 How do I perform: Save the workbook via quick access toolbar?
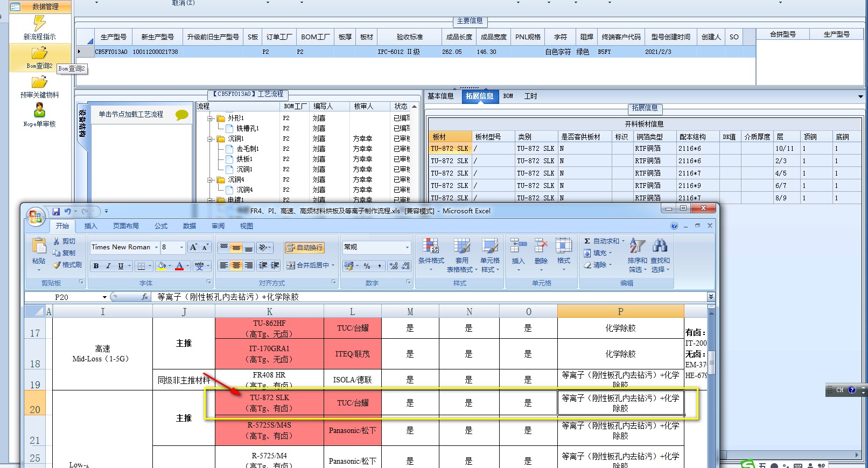[x=56, y=211]
